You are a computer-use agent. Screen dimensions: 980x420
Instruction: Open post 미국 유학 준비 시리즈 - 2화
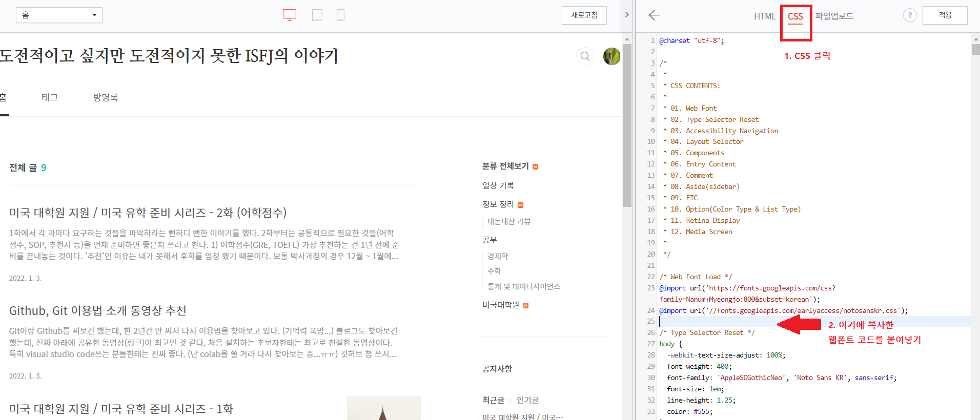point(148,213)
